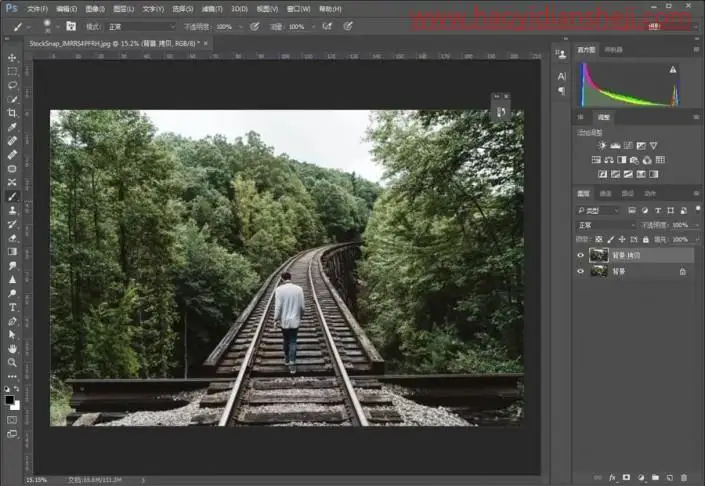
Task: Switch to the Channels tab
Action: [x=606, y=193]
